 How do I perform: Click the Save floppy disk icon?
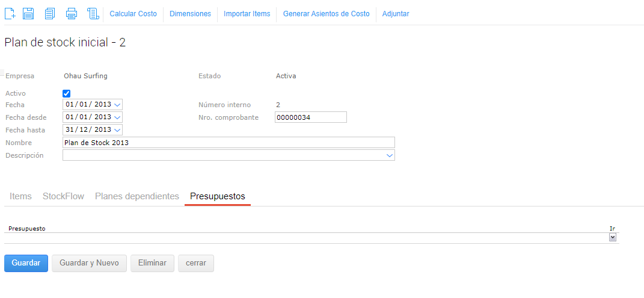pyautogui.click(x=28, y=14)
